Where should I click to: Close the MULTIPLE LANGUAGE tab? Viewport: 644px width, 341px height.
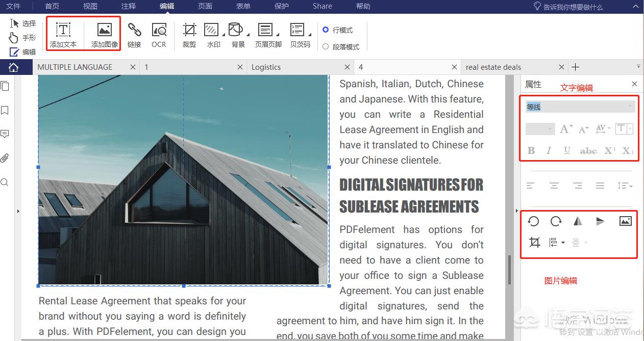tap(133, 67)
